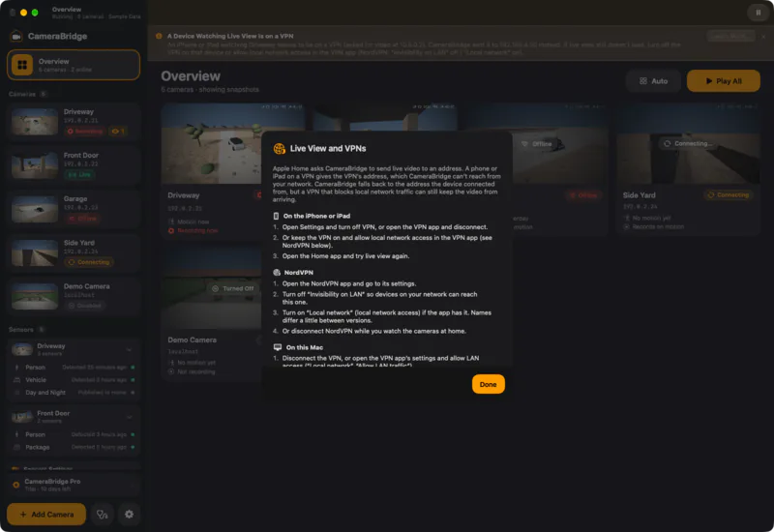Click the yellow minimize window button
The width and height of the screenshot is (774, 532).
23,13
